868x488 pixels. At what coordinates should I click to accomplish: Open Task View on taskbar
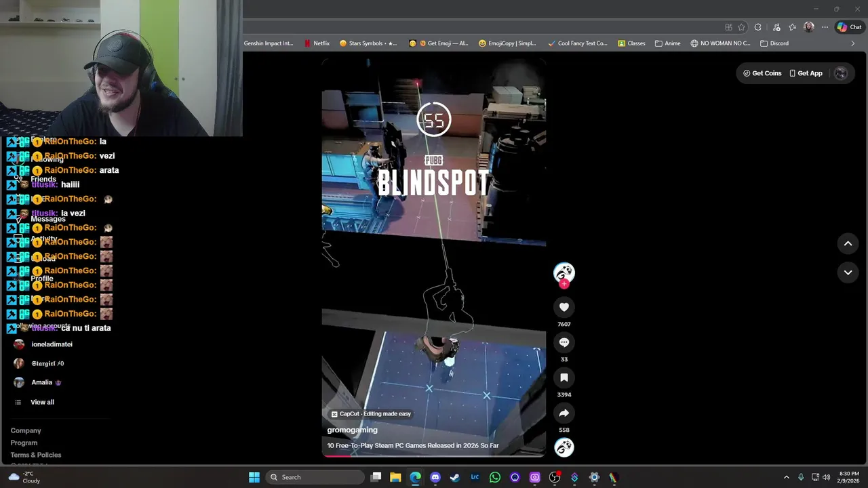point(376,477)
